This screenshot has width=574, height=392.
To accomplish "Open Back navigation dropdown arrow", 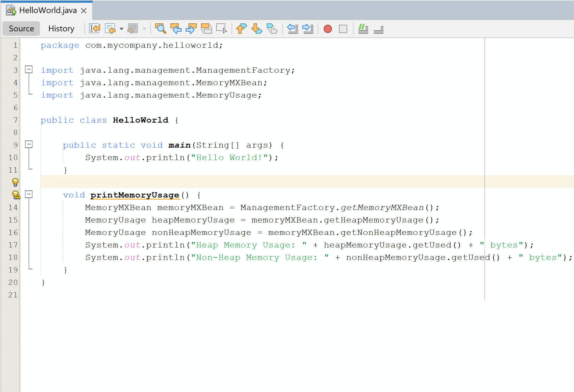I will tap(121, 29).
